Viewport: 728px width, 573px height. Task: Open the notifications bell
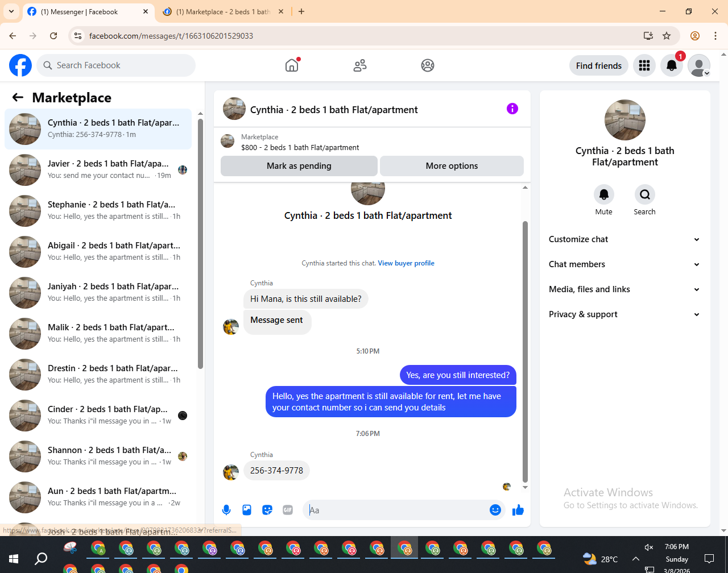(x=672, y=65)
